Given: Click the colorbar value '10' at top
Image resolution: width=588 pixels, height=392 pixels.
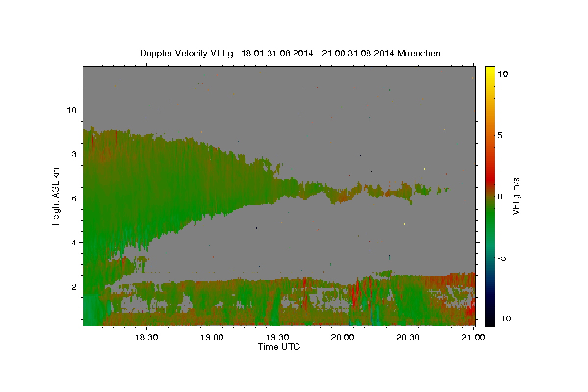Looking at the screenshot, I should pyautogui.click(x=502, y=73).
